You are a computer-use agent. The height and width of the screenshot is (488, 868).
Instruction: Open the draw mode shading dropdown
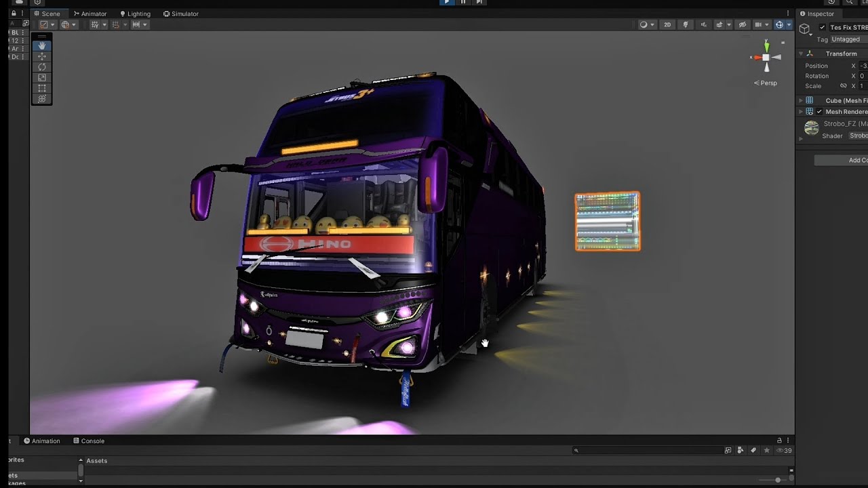[x=647, y=24]
